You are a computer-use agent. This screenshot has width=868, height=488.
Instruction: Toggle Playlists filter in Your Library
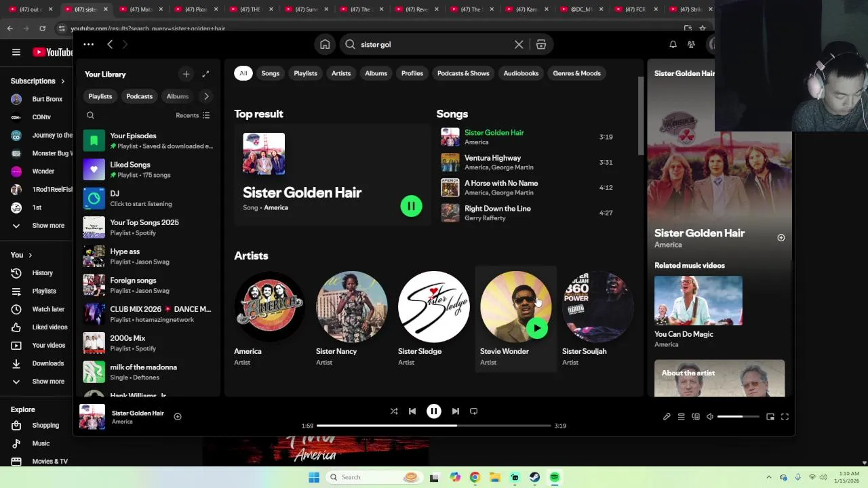pos(100,96)
